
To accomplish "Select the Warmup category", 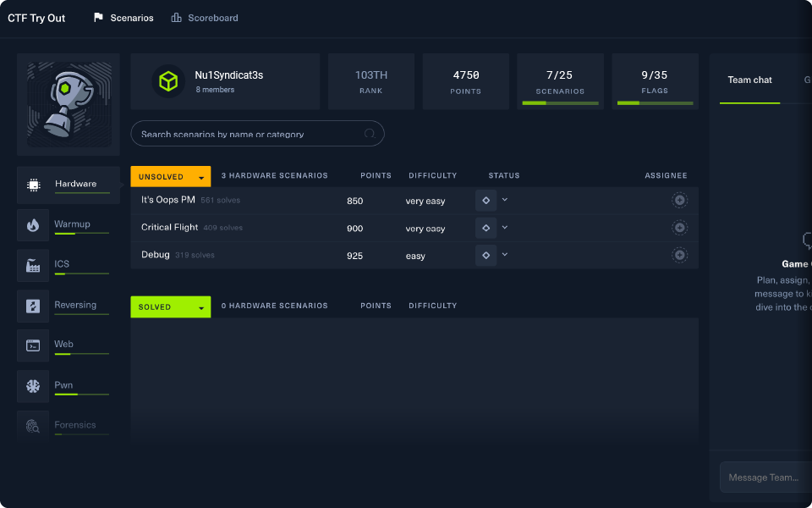I will (x=63, y=225).
